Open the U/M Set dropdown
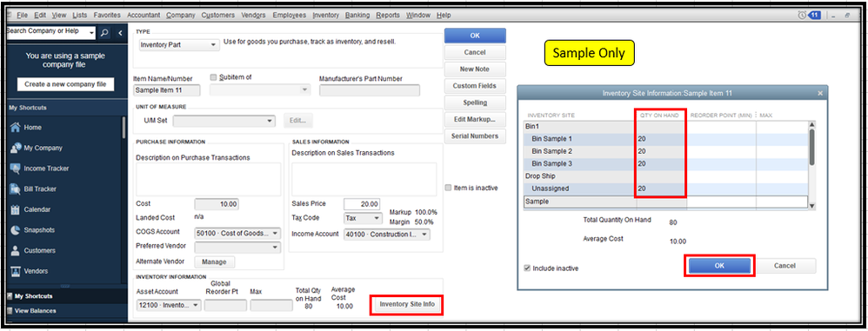The width and height of the screenshot is (868, 331). [224, 121]
